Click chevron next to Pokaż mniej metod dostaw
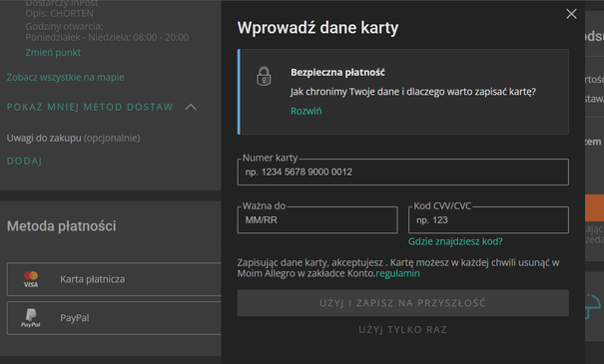 [191, 108]
